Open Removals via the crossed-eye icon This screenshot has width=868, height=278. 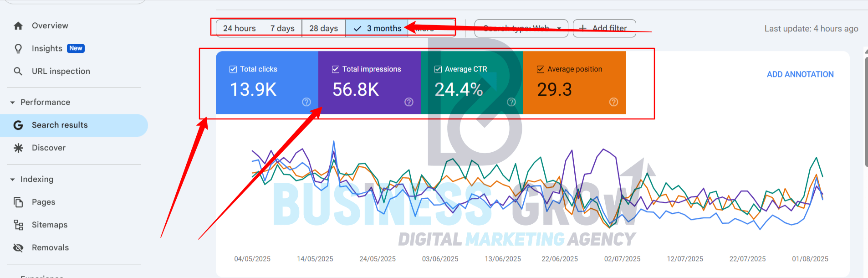click(18, 247)
